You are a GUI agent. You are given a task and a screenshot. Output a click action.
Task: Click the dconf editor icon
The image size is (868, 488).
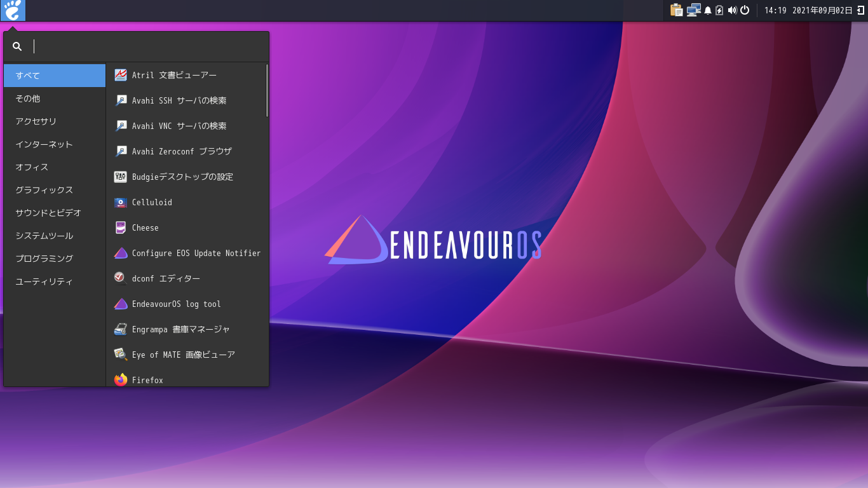point(121,278)
